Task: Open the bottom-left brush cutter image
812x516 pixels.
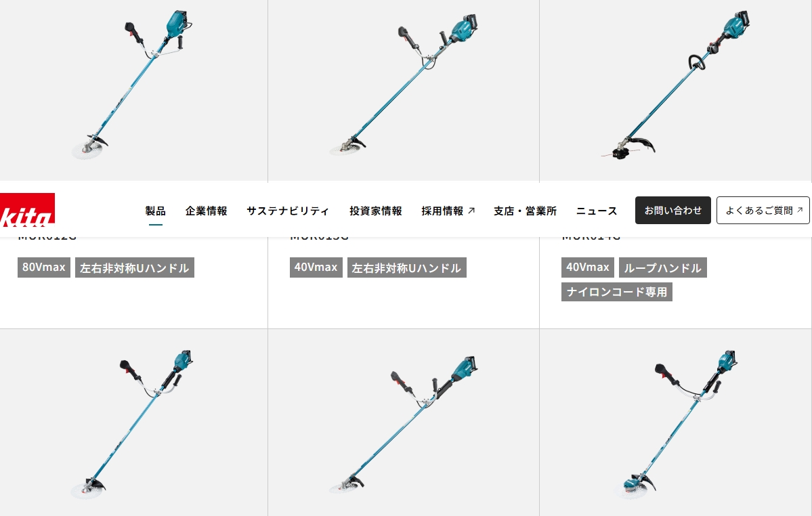Action: [x=133, y=423]
